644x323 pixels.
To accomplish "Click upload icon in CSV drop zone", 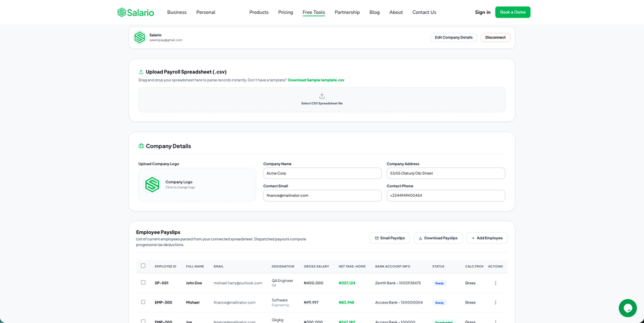I will pos(322,96).
